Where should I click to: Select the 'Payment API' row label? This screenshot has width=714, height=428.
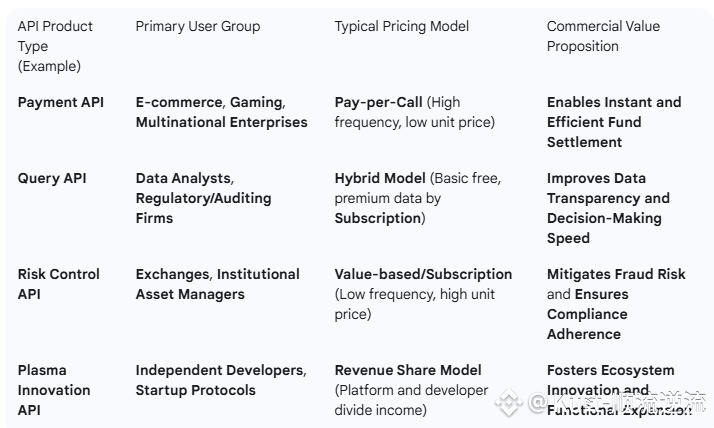tap(61, 102)
